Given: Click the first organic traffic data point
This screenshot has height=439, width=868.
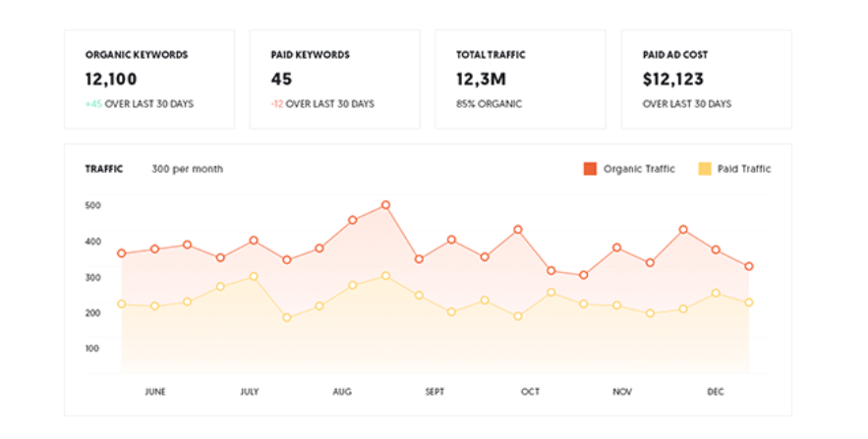Looking at the screenshot, I should click(x=122, y=253).
